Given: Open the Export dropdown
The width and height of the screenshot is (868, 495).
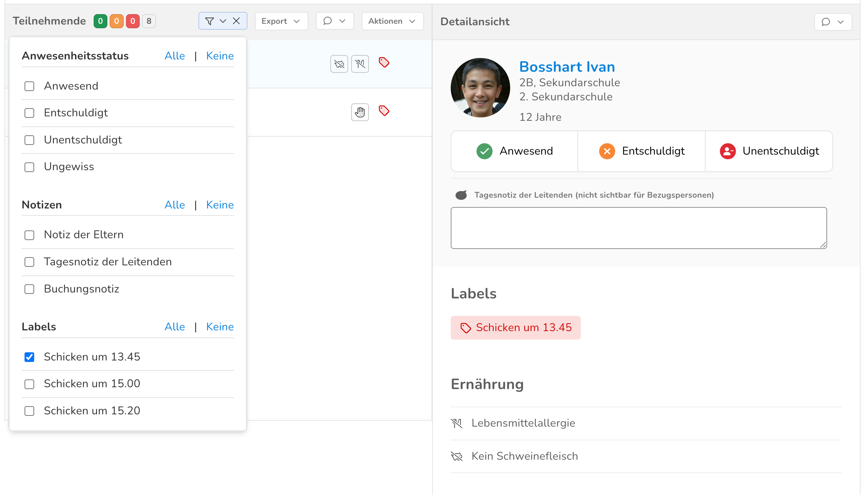Looking at the screenshot, I should [281, 21].
